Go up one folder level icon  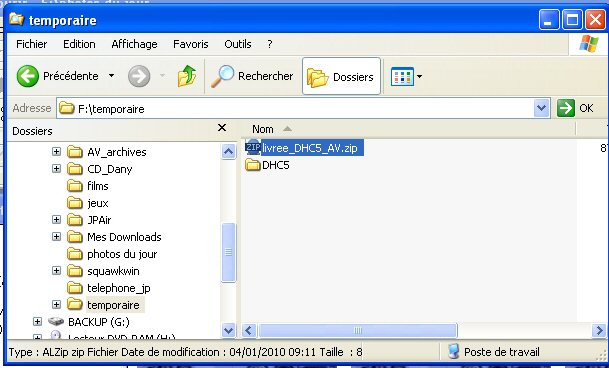187,76
